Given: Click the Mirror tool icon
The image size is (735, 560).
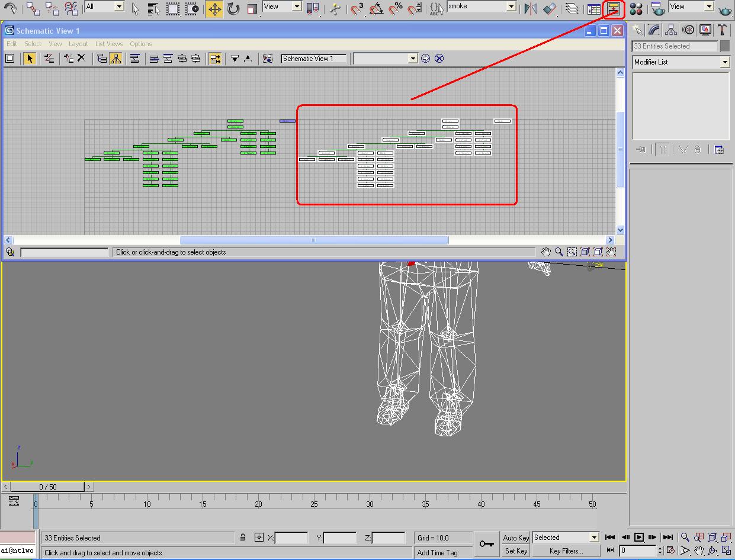Looking at the screenshot, I should point(531,9).
